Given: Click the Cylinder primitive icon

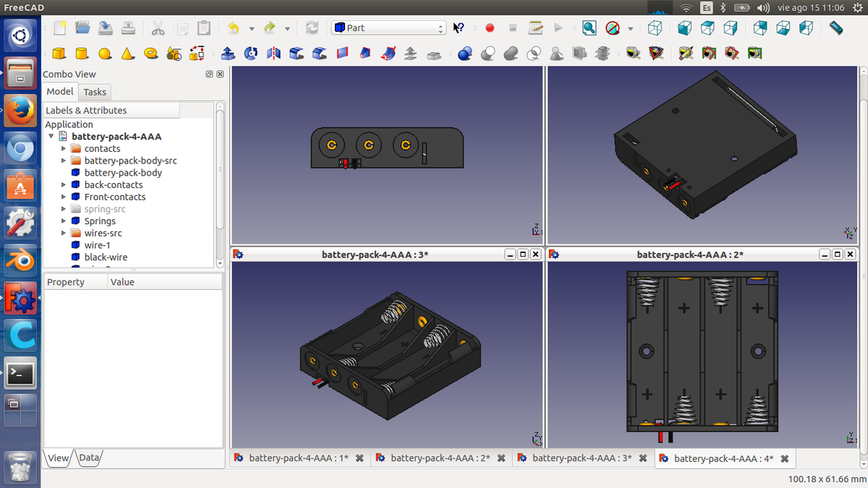Looking at the screenshot, I should coord(82,53).
